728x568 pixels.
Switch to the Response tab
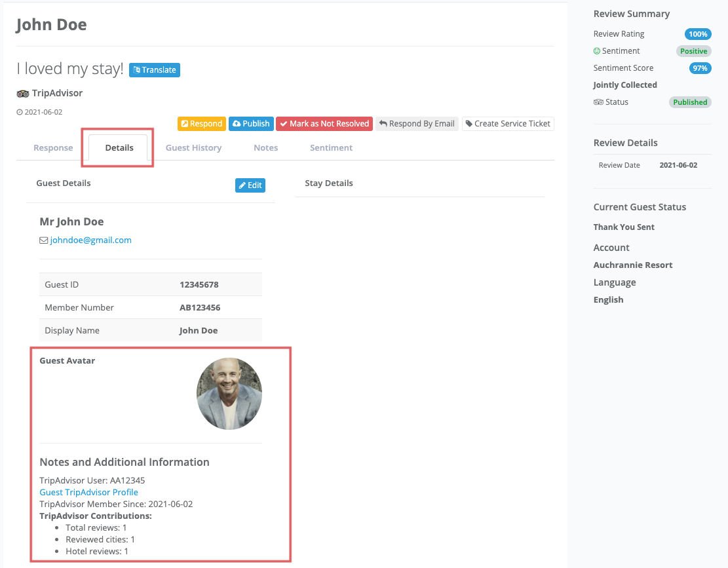pyautogui.click(x=53, y=147)
